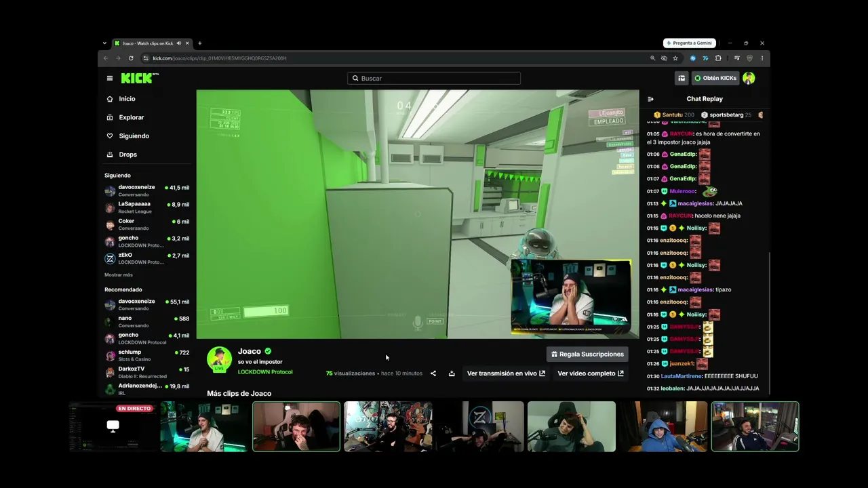Screen dimensions: 868x488
Task: Switch to the Joaco clips browser tab
Action: pos(146,43)
